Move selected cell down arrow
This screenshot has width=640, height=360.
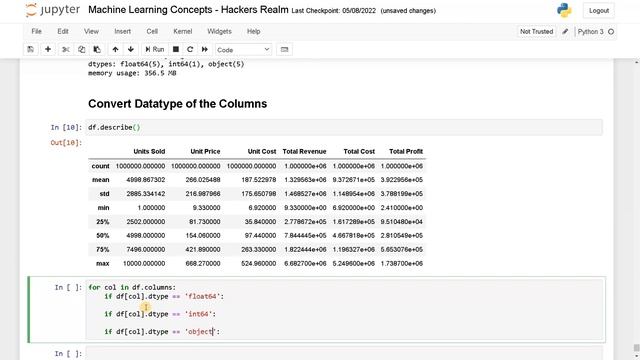click(131, 49)
